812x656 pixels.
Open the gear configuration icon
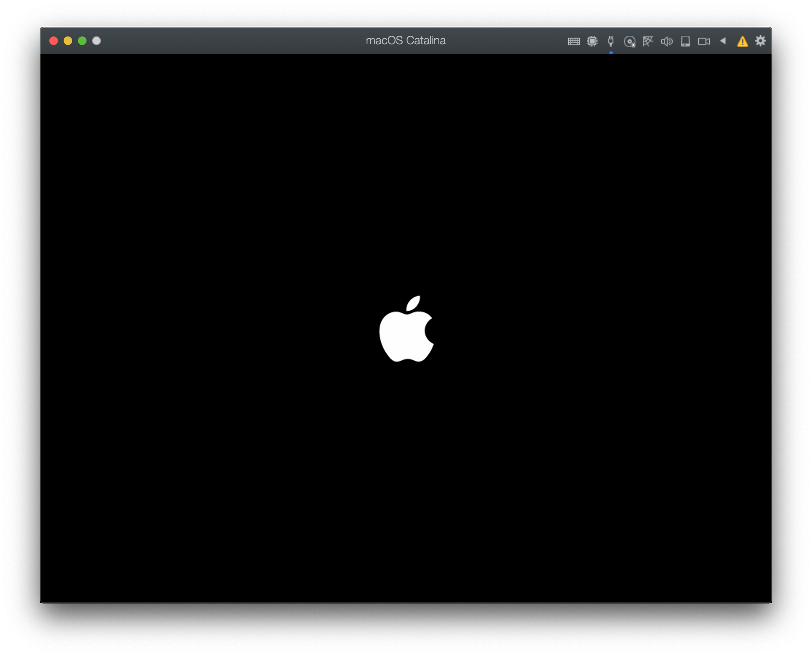click(x=760, y=41)
